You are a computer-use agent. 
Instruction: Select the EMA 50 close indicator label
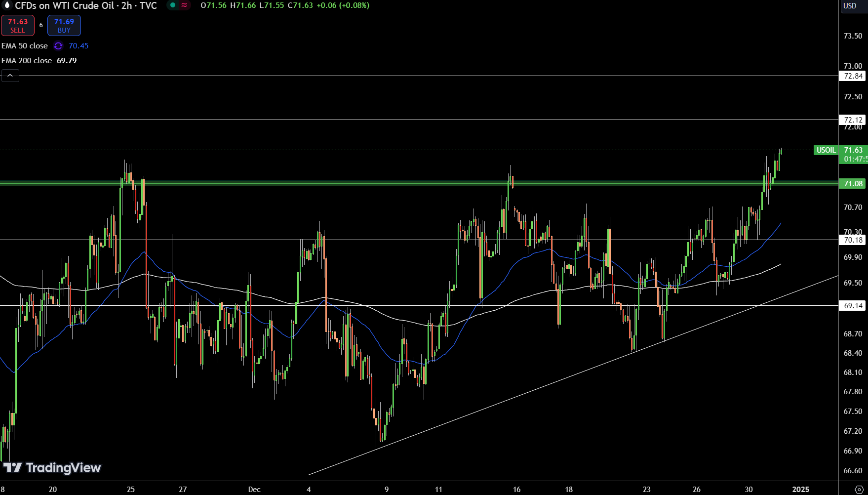pyautogui.click(x=25, y=46)
